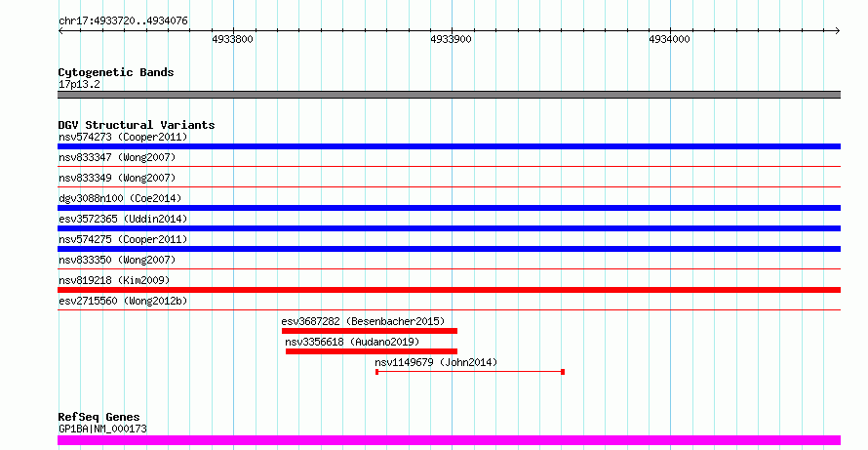Click the blue bar of nsv574273
The image size is (868, 450).
point(449,146)
